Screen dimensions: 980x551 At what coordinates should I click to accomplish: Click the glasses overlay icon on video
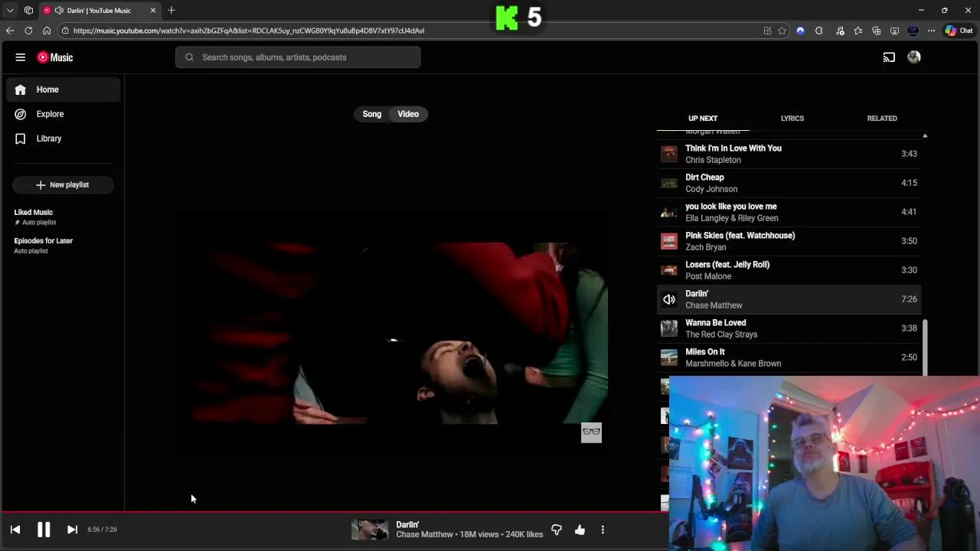[591, 432]
